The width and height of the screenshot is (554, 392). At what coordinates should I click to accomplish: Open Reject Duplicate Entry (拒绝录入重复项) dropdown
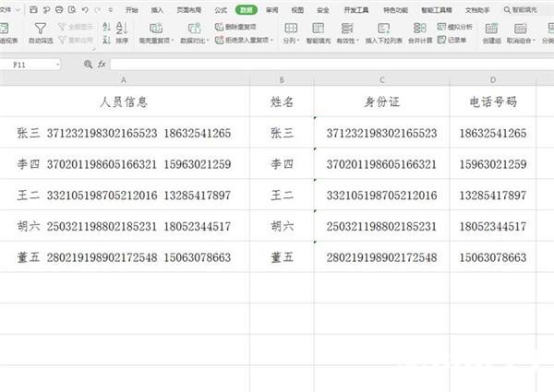(244, 40)
